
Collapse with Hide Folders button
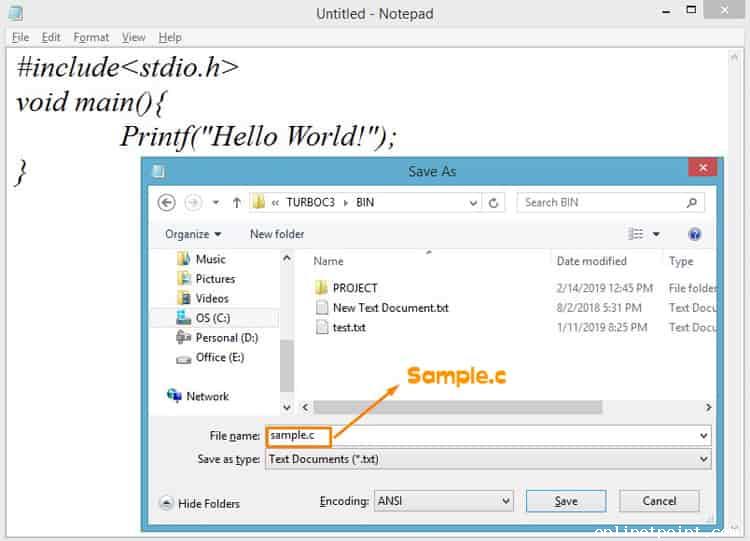pos(199,503)
